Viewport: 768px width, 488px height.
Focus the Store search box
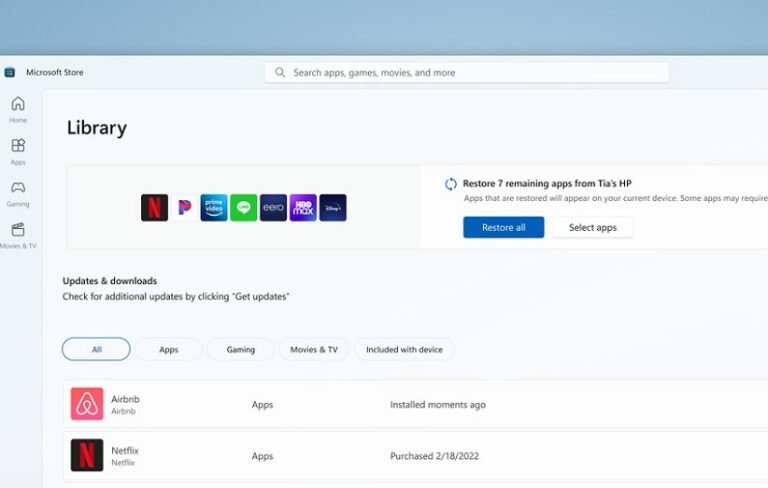(467, 72)
